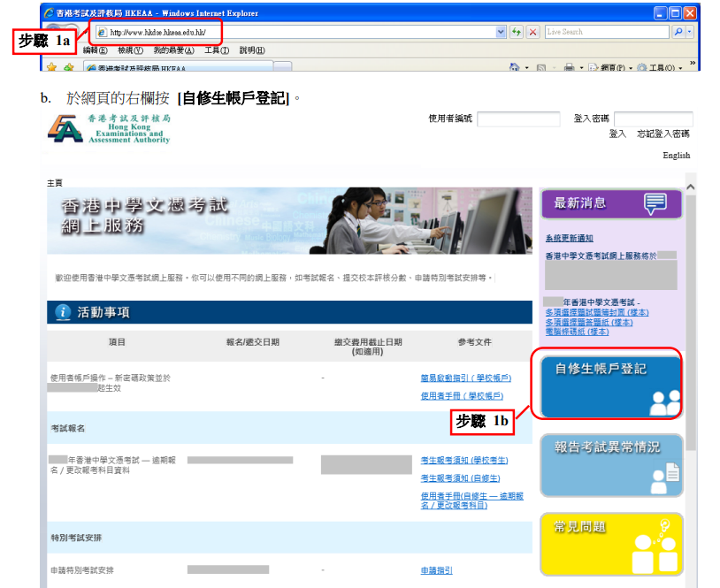720x588 pixels.
Task: Open the 說明(H) menu
Action: 252,50
